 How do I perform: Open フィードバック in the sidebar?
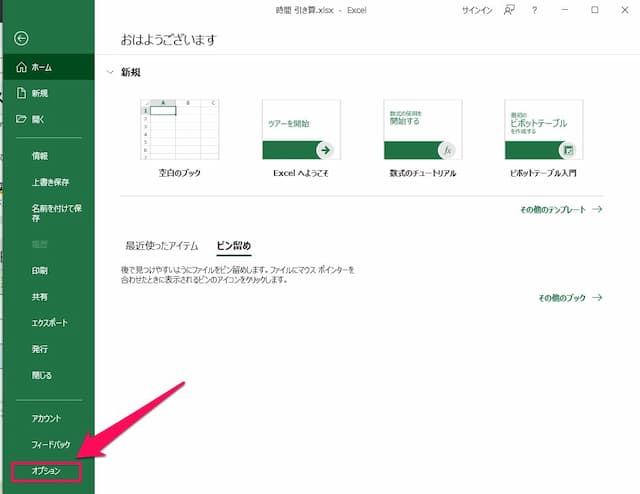pos(51,445)
